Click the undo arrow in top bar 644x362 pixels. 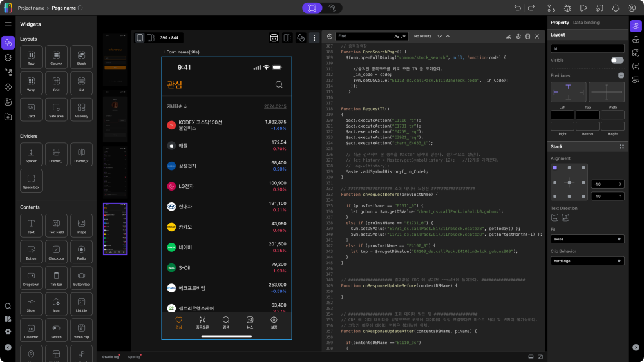(x=517, y=8)
